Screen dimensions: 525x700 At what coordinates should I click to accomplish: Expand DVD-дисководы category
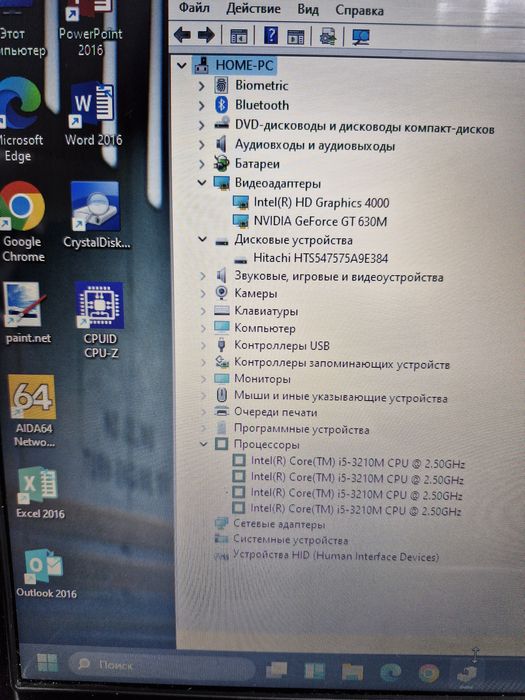click(201, 125)
